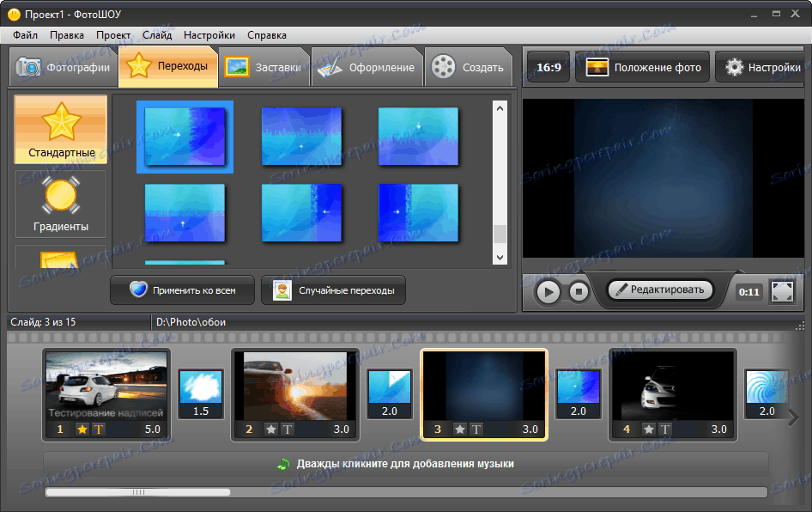Select the second-row left wipe-up transition thumbnail
The image size is (812, 512).
tap(185, 212)
